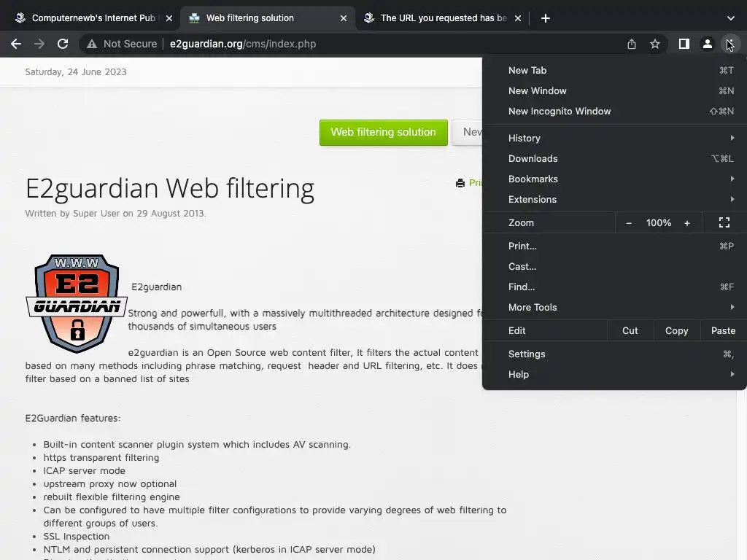The image size is (747, 560).
Task: Switch to Computernewb's Internet Pub tab
Action: pyautogui.click(x=93, y=18)
